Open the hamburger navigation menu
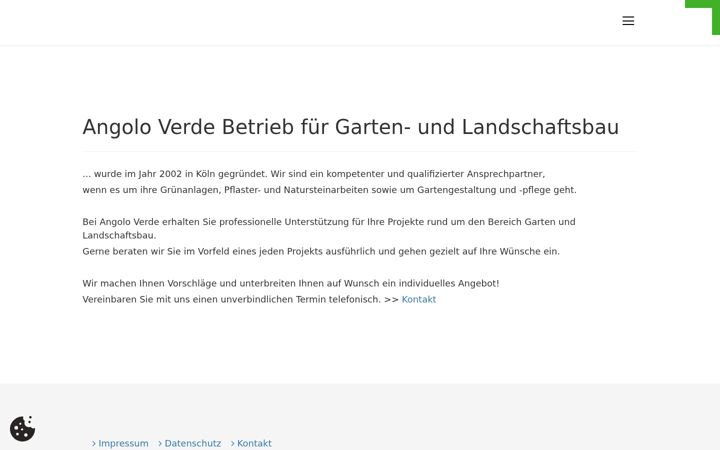This screenshot has height=450, width=720. pos(628,21)
